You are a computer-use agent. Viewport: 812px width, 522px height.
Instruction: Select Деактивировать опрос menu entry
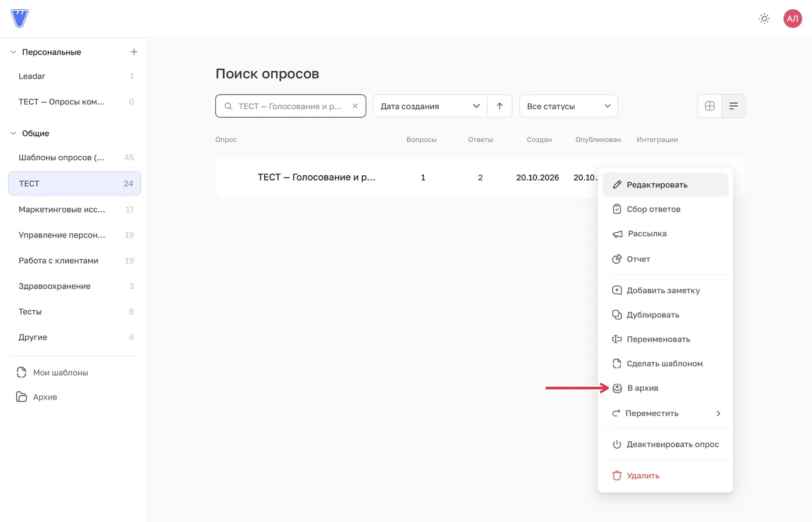tap(665, 444)
